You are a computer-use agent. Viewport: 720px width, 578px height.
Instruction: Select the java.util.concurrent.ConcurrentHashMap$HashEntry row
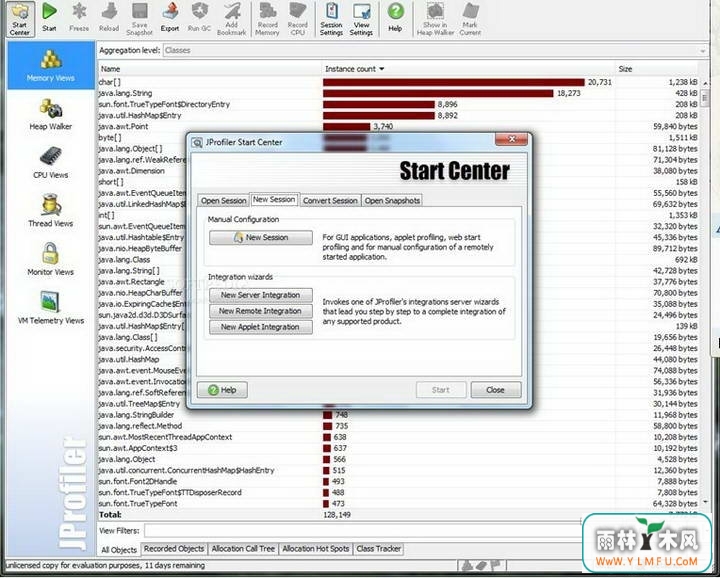click(x=398, y=471)
